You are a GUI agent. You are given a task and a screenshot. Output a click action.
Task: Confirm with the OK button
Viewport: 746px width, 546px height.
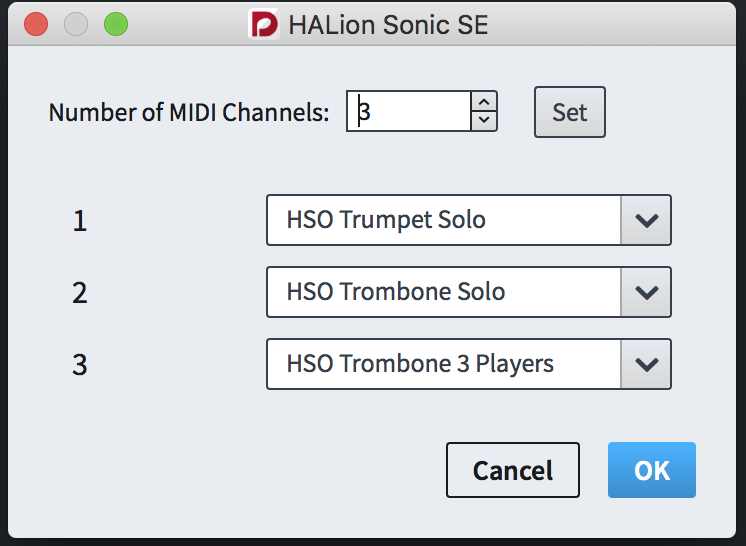point(652,470)
